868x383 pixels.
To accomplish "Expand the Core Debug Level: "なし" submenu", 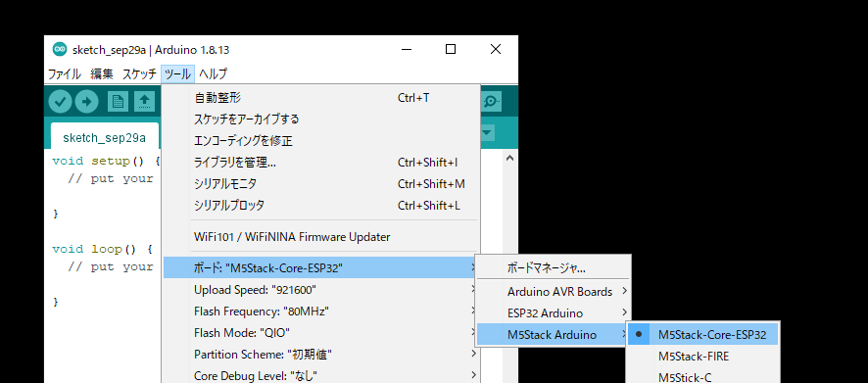I will point(321,376).
